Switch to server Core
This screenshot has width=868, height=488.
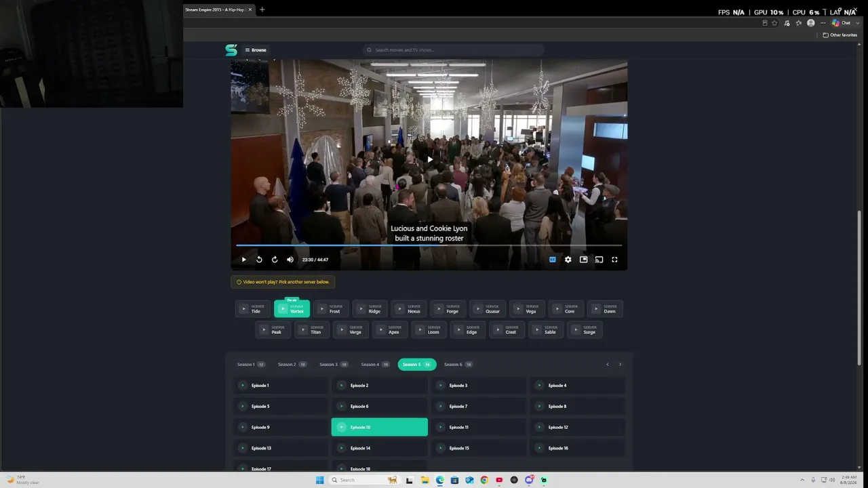[566, 309]
